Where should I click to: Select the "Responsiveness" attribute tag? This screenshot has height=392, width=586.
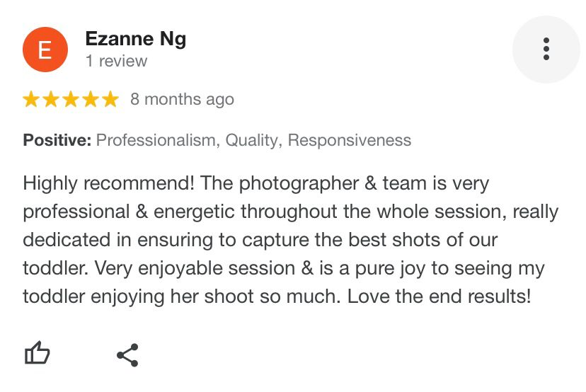[x=350, y=141]
